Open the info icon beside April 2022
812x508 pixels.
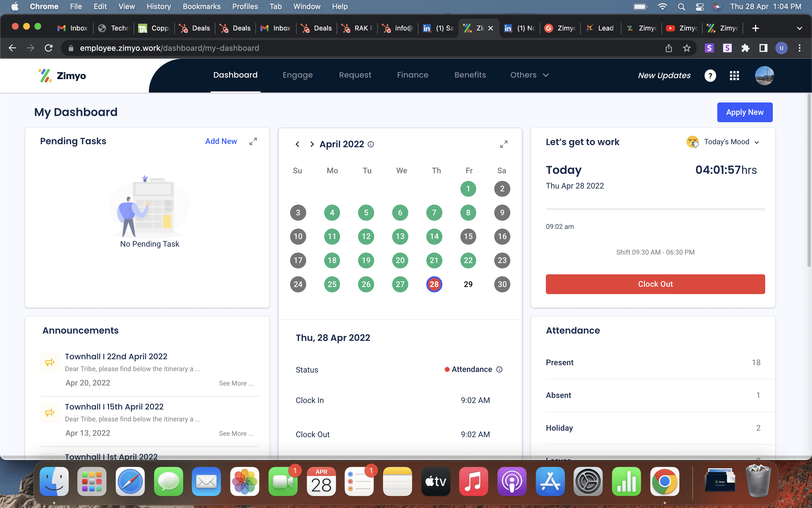371,144
